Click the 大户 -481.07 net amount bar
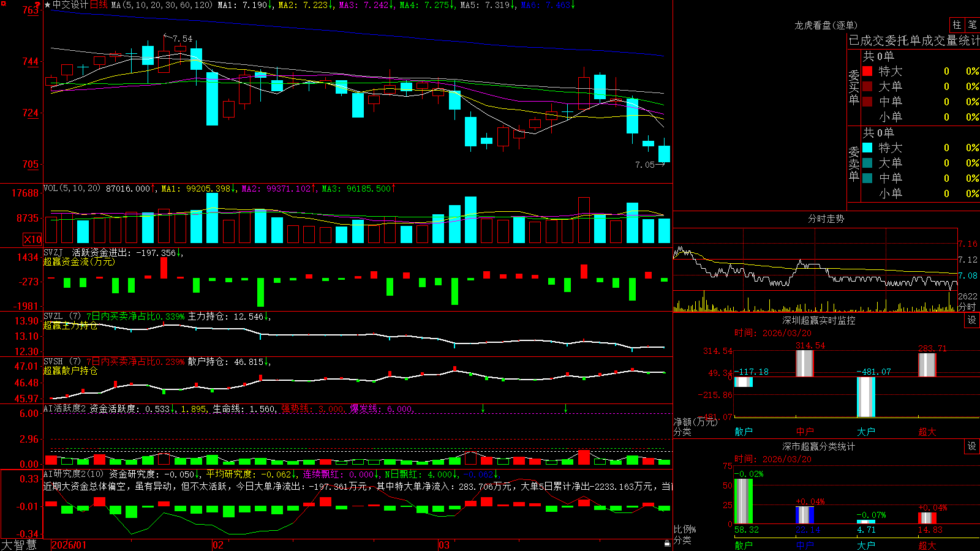 coord(866,397)
